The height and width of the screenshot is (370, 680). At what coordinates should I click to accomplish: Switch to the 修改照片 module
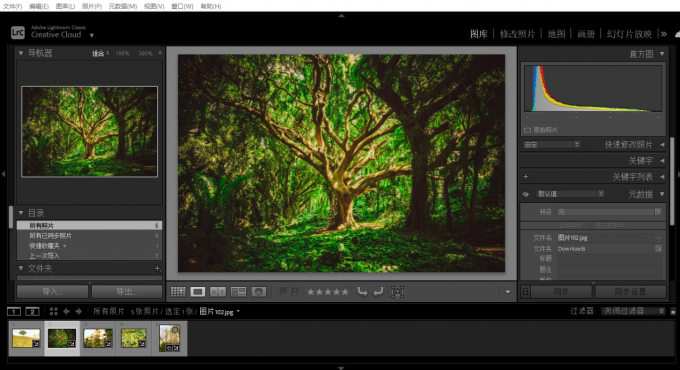click(x=517, y=34)
